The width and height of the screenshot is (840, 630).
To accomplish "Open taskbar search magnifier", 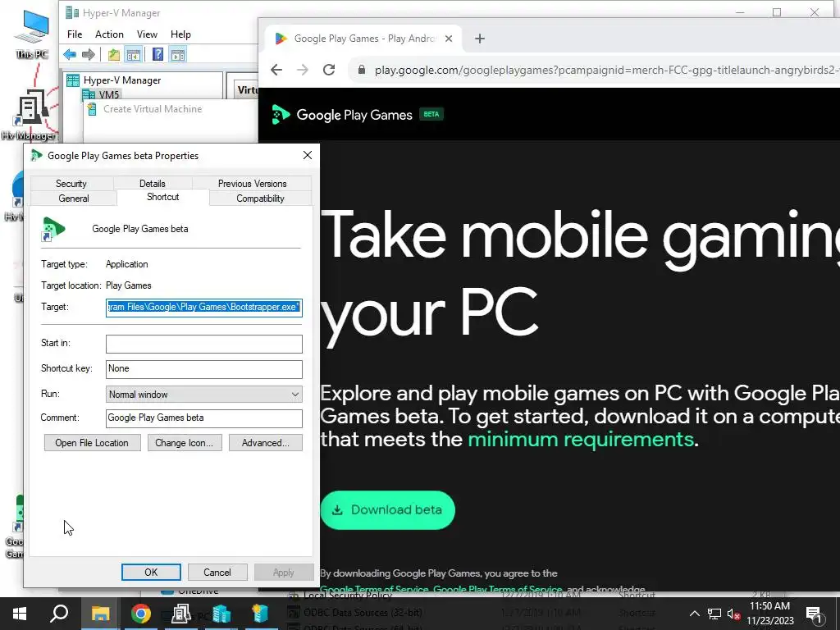I will point(59,614).
